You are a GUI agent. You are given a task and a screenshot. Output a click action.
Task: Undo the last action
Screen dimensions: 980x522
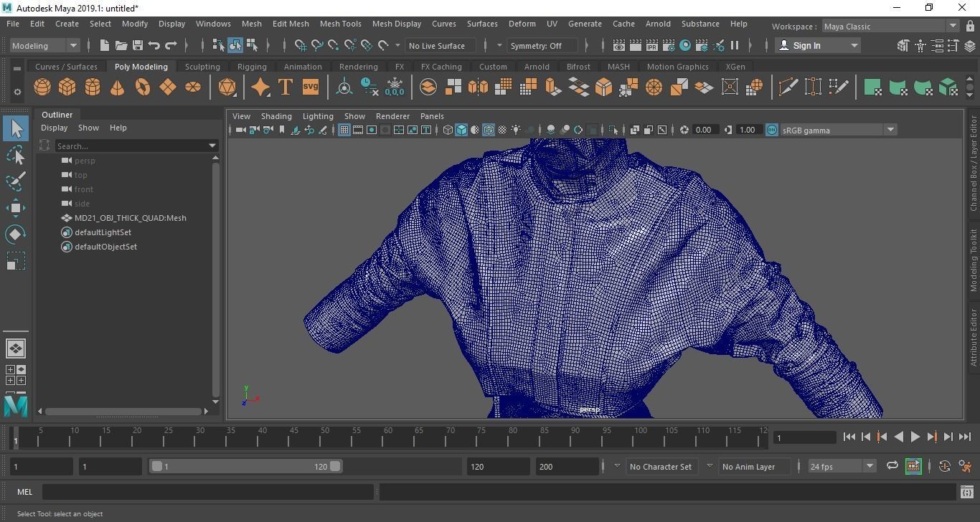coord(154,46)
